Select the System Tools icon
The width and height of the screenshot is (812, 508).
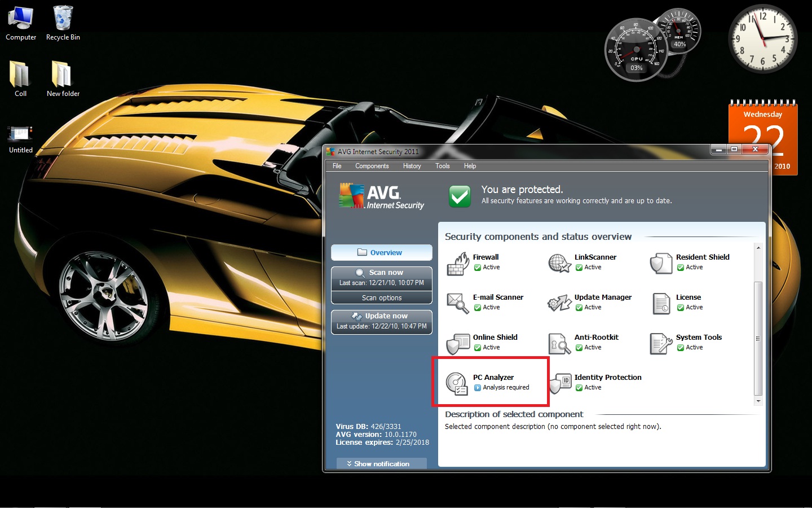point(660,343)
